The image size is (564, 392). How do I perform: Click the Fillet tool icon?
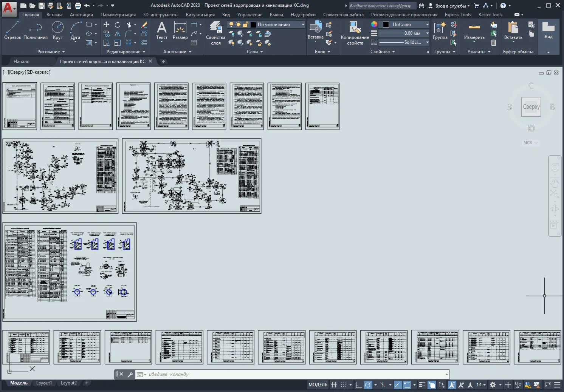click(x=129, y=34)
